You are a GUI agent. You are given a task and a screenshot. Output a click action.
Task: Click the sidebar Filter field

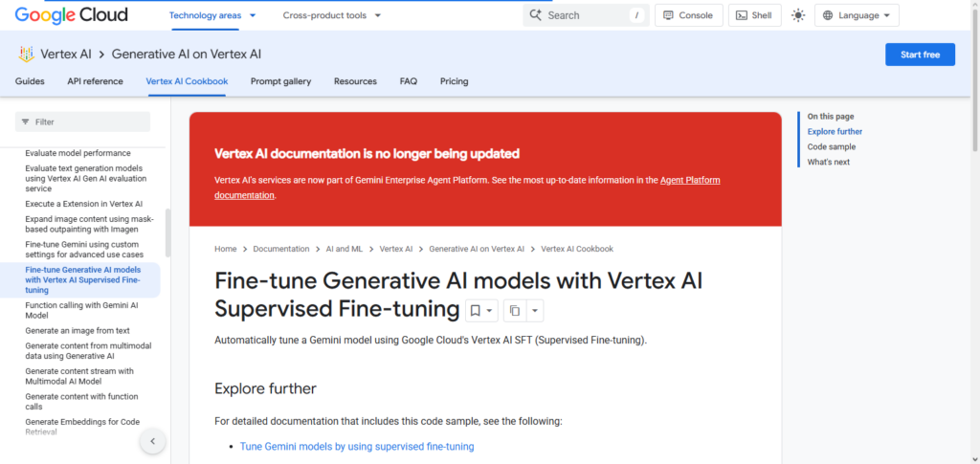pyautogui.click(x=82, y=122)
